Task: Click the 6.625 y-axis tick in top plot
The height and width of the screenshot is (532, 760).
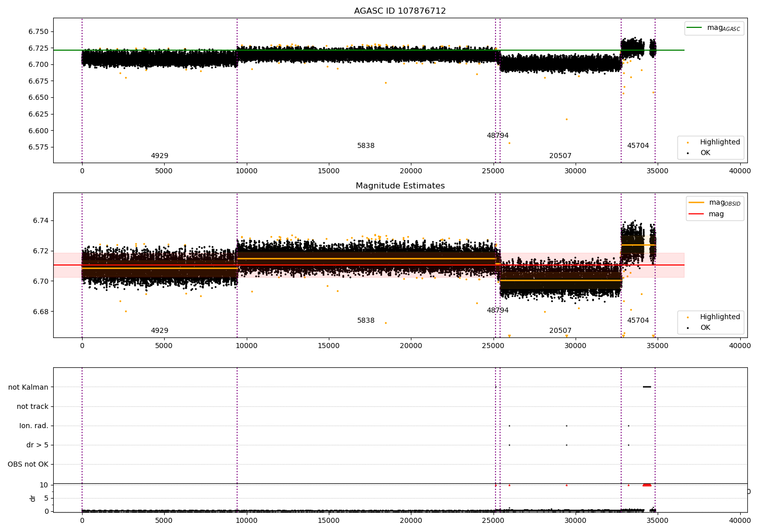Action: pyautogui.click(x=39, y=114)
